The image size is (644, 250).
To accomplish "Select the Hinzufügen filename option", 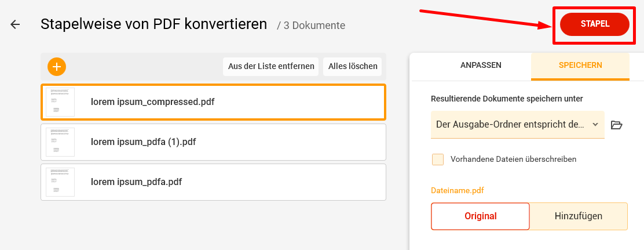I will 579,216.
